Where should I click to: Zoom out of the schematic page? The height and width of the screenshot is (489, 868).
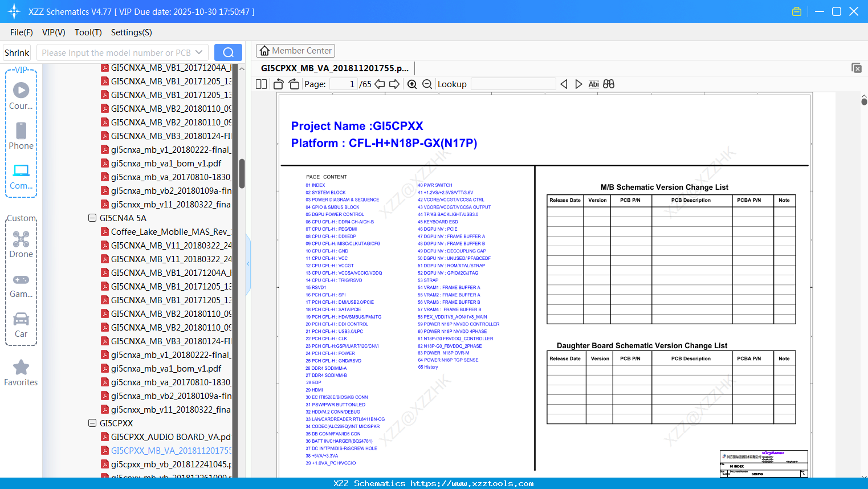pos(427,84)
